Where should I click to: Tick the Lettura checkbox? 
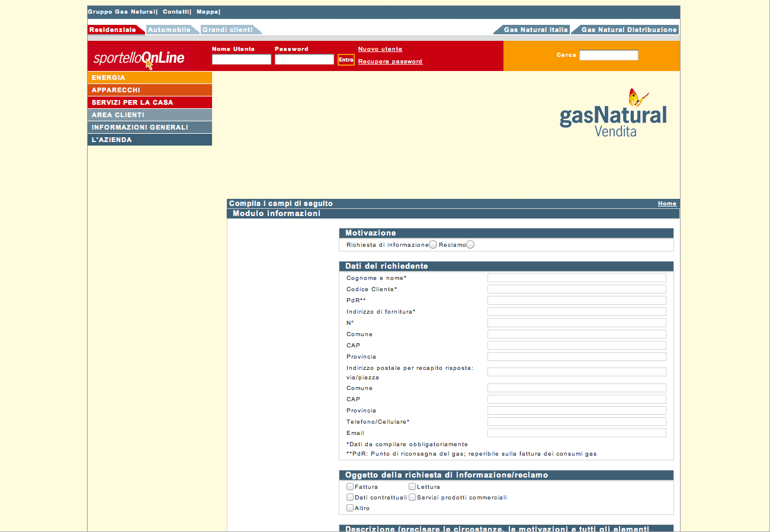[x=412, y=486]
